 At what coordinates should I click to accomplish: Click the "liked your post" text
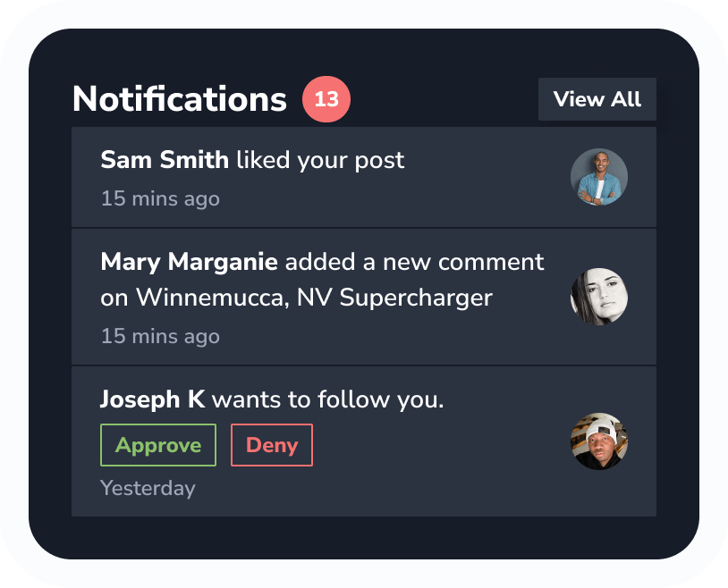[319, 160]
